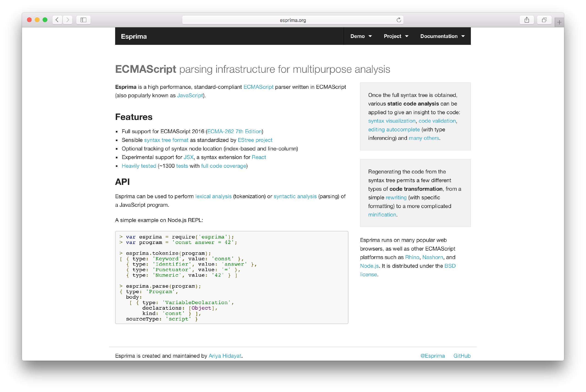The image size is (586, 392).
Task: Open the tests link
Action: pyautogui.click(x=182, y=166)
